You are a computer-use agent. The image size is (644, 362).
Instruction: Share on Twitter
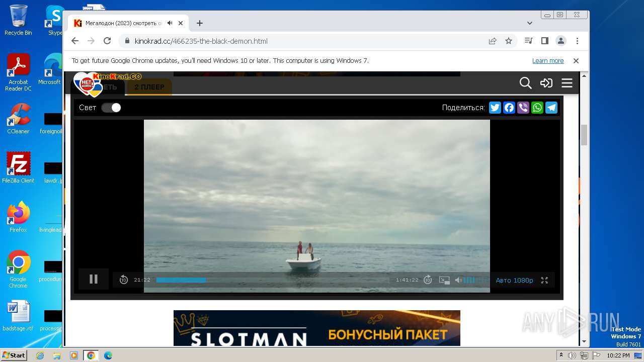pos(495,108)
